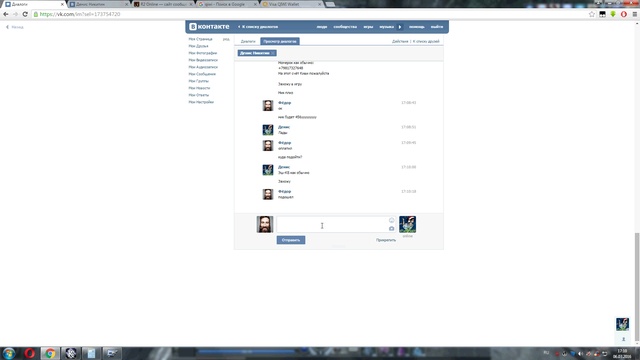The width and height of the screenshot is (640, 360).
Task: Open Мои Видеозаписи in the sidebar
Action: (x=203, y=60)
